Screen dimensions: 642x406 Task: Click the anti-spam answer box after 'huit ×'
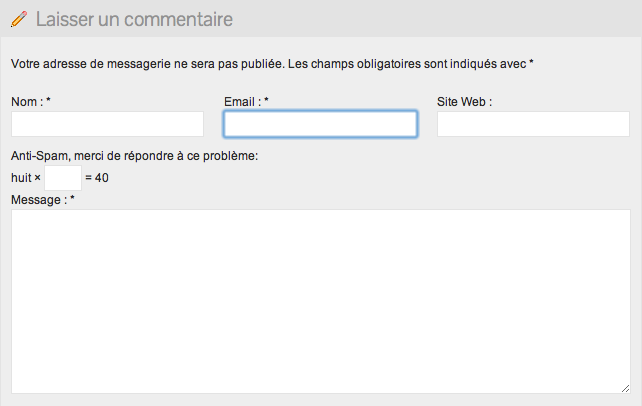coord(63,178)
